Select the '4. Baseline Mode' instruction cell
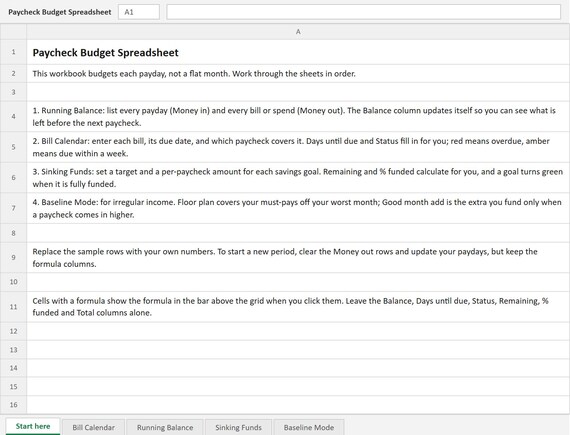 (298, 208)
